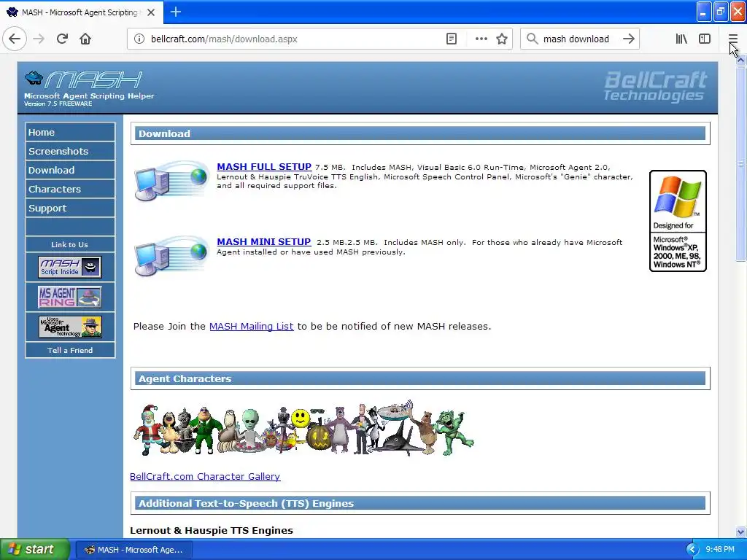The image size is (747, 560).
Task: Close the MASH browser tab
Action: click(151, 12)
